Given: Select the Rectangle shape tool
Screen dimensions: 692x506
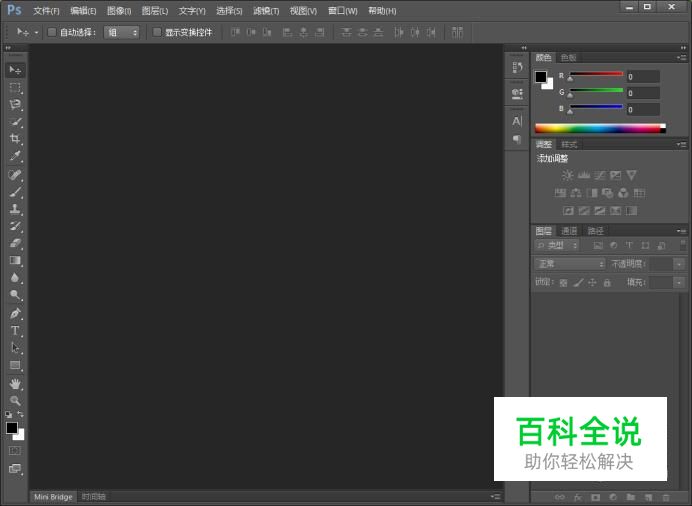Looking at the screenshot, I should [x=15, y=365].
